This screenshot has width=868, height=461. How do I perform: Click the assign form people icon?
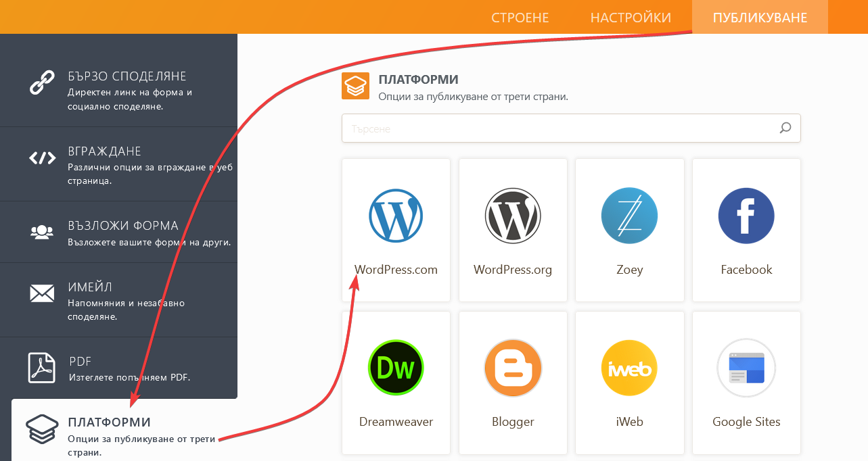pyautogui.click(x=42, y=232)
